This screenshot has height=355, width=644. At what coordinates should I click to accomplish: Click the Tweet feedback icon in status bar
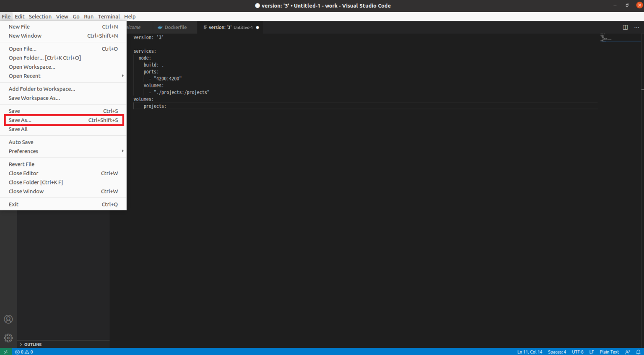point(628,352)
